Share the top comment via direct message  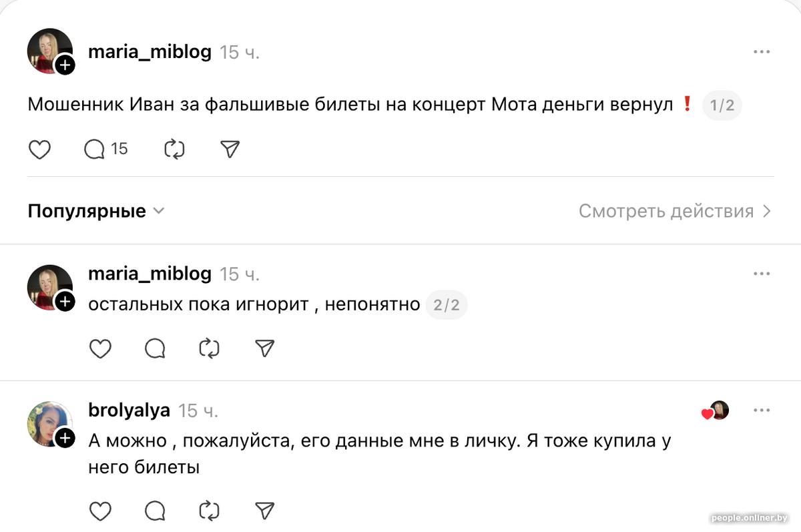pyautogui.click(x=229, y=150)
